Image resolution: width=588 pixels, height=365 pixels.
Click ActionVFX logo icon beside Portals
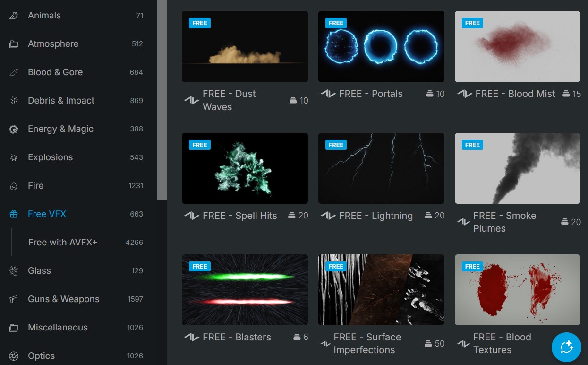pyautogui.click(x=328, y=94)
